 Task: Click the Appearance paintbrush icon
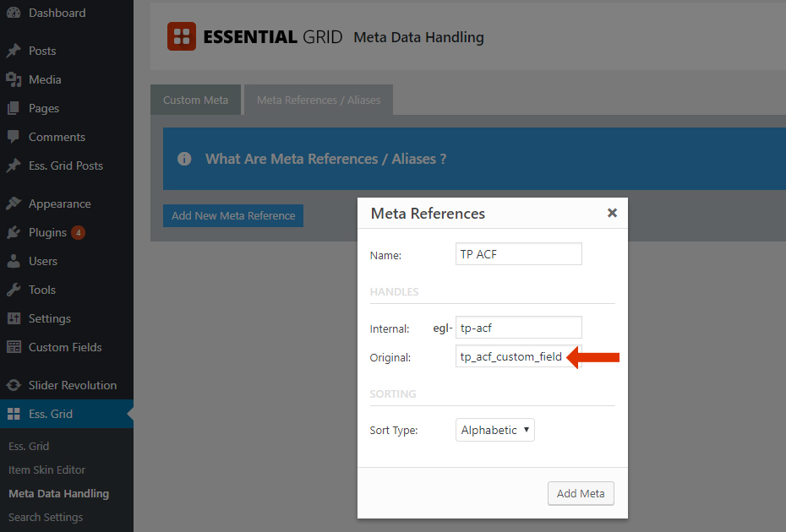(x=14, y=204)
